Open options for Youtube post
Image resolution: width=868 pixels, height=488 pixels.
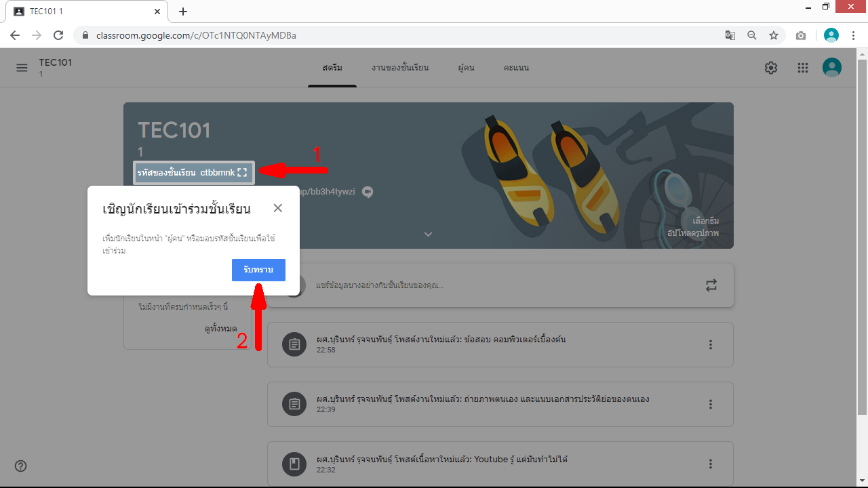[711, 464]
